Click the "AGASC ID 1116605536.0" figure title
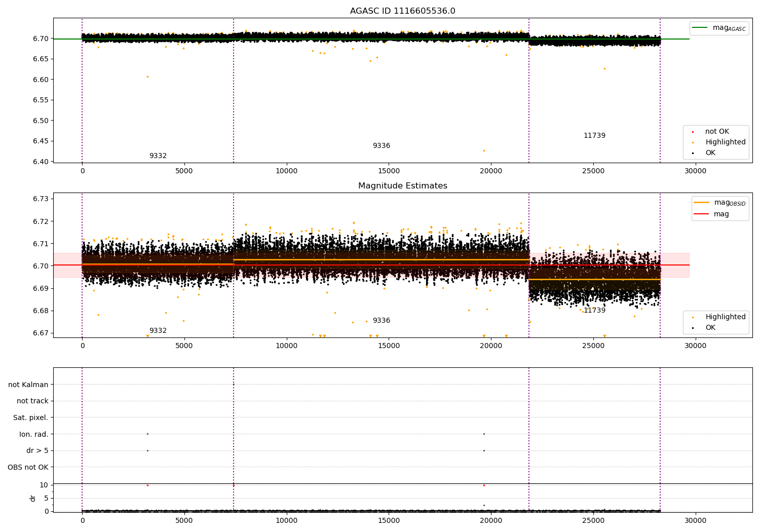 [x=403, y=11]
